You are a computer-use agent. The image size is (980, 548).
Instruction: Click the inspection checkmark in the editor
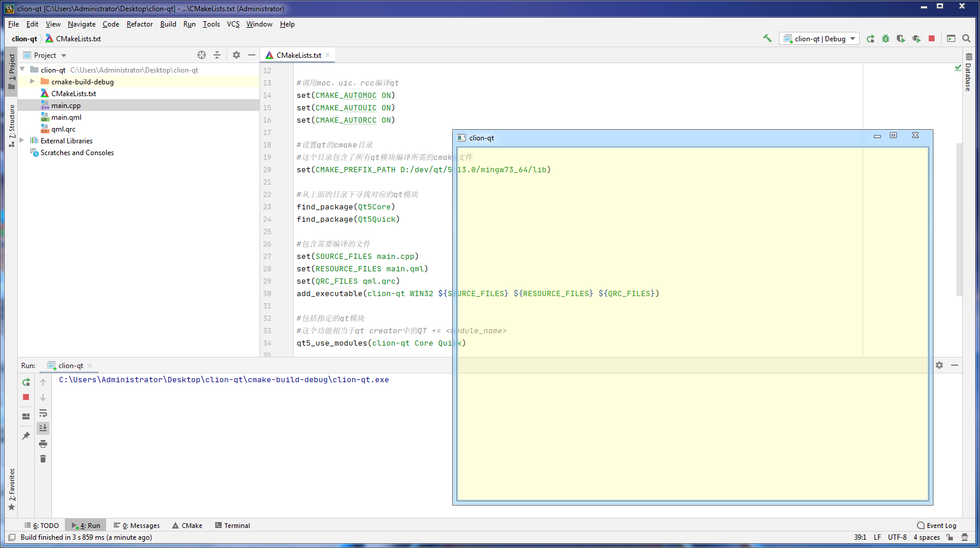pyautogui.click(x=958, y=68)
